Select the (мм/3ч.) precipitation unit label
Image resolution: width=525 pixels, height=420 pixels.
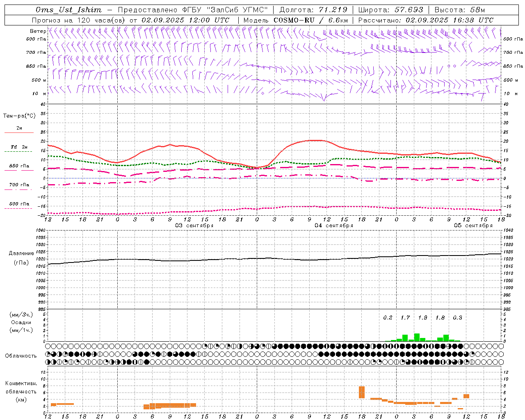(21, 315)
